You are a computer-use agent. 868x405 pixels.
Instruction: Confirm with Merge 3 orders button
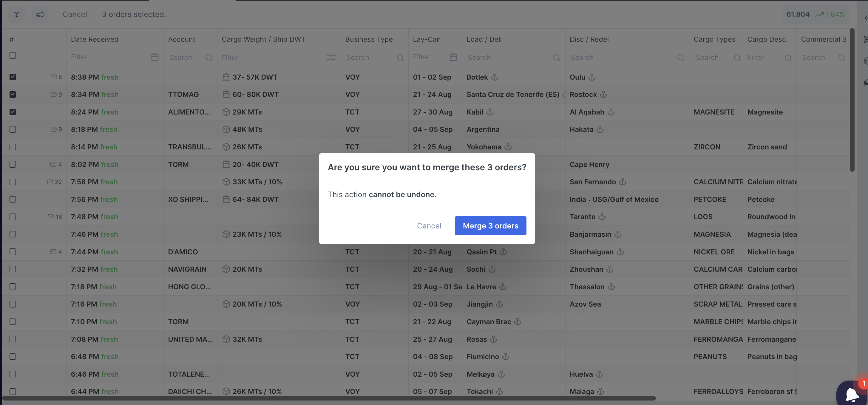tap(490, 226)
